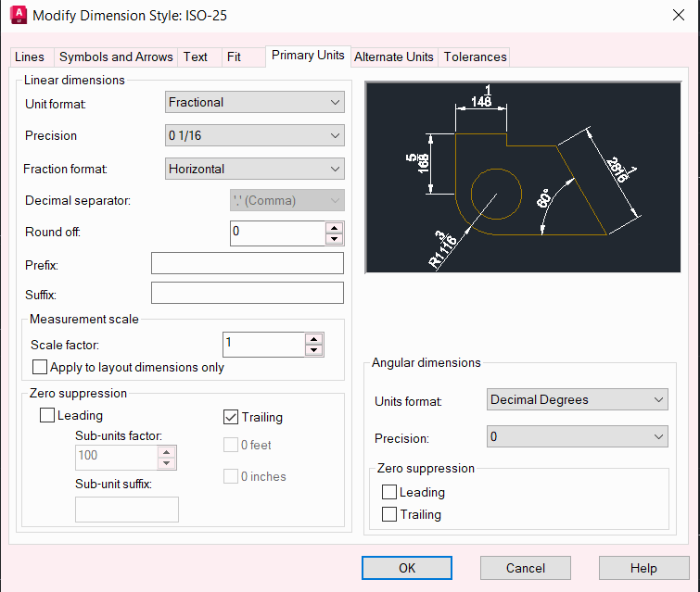Open the Symbols and Arrows tab

(x=116, y=57)
